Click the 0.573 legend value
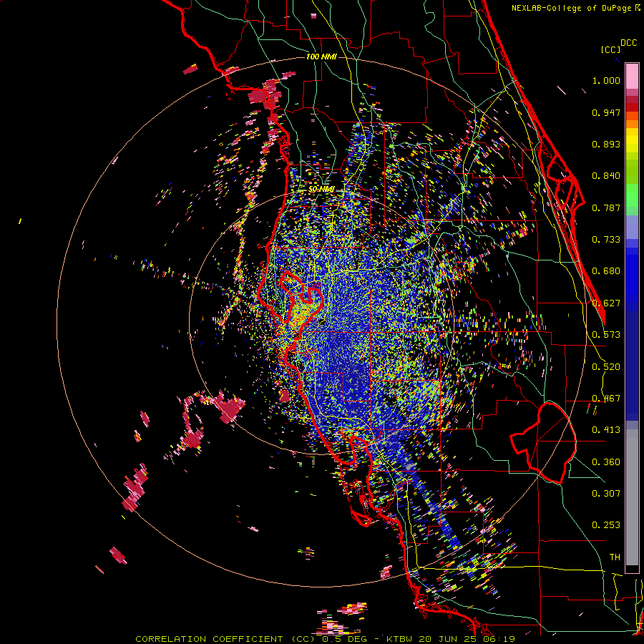The image size is (644, 644). pos(606,335)
